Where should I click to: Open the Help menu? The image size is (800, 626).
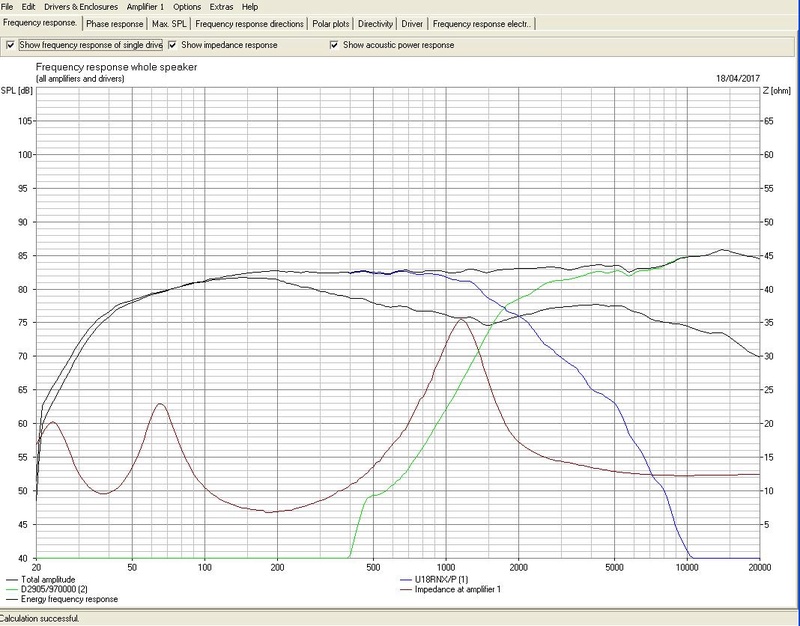click(249, 7)
